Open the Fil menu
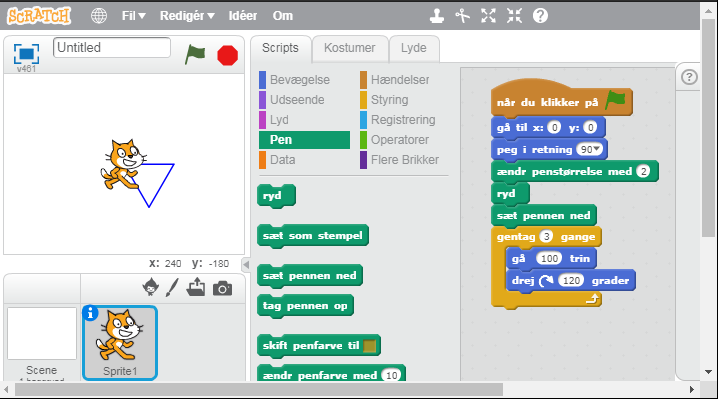 tap(134, 16)
